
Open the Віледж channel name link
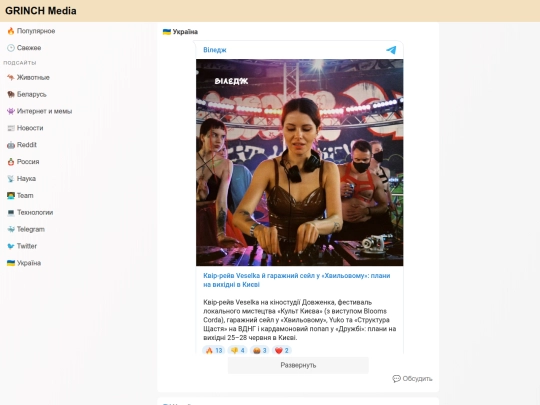pyautogui.click(x=215, y=50)
